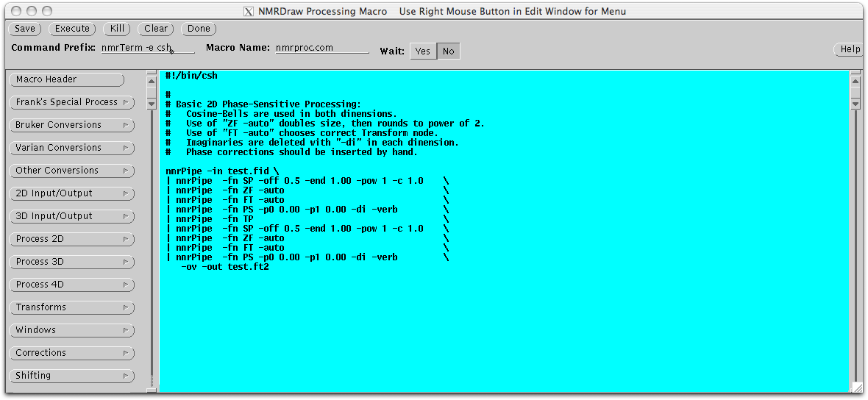Clear the macro edit window
Screen dimensions: 868x400
pos(155,29)
